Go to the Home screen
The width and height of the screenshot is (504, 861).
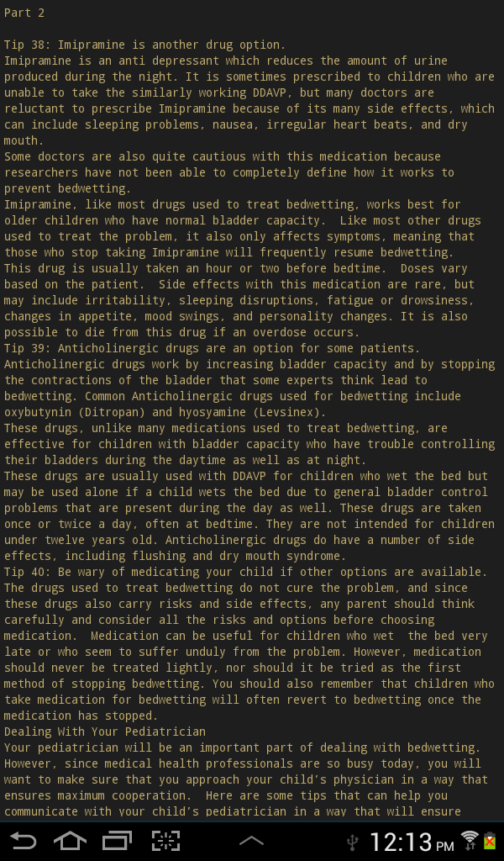[x=70, y=841]
